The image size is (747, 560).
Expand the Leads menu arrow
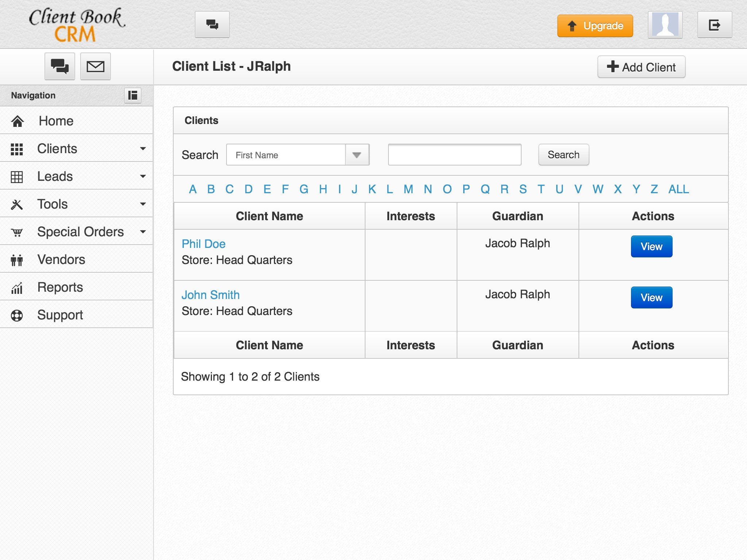coord(143,176)
